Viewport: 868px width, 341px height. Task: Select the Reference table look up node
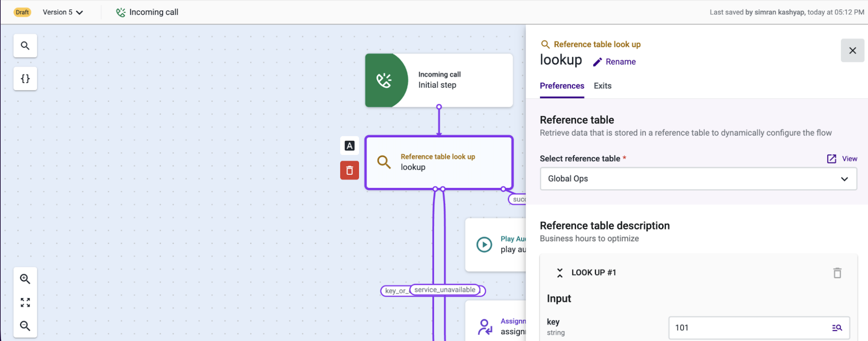(x=439, y=162)
